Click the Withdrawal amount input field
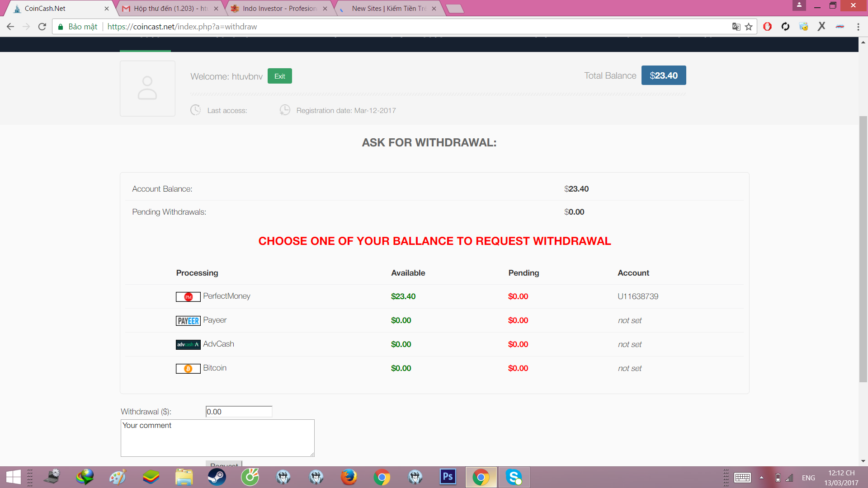 [239, 412]
